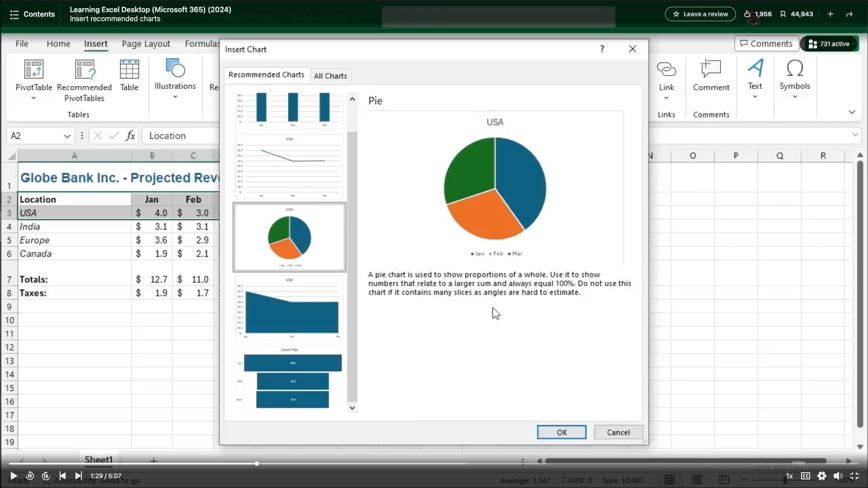Viewport: 868px width, 488px height.
Task: Click the Insert Function fx icon
Action: (x=130, y=136)
